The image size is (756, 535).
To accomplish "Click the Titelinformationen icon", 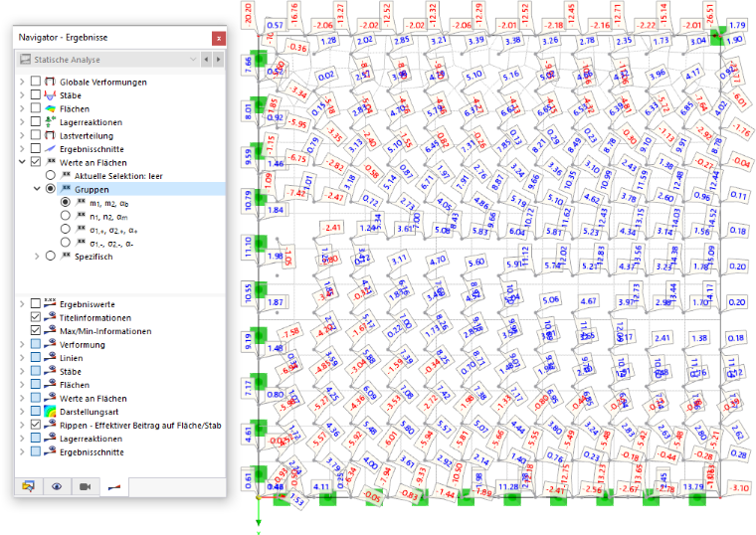I will pos(50,317).
